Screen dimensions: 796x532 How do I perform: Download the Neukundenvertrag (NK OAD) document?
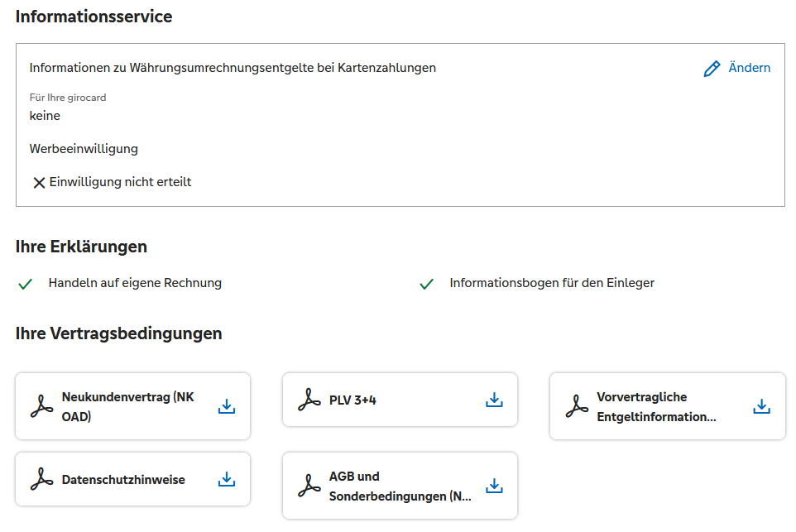tap(227, 406)
